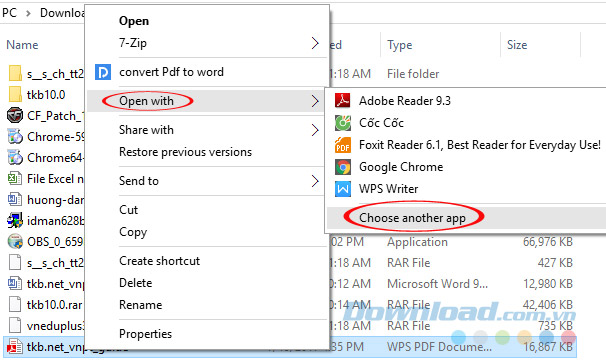Select the idman628b installer icon

[15, 220]
